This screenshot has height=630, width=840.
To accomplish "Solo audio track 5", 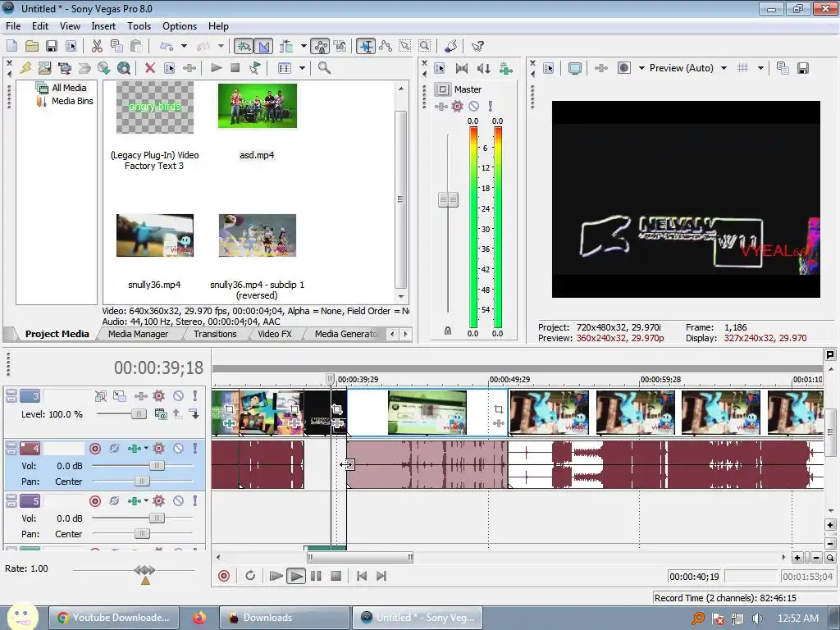I will [x=195, y=501].
